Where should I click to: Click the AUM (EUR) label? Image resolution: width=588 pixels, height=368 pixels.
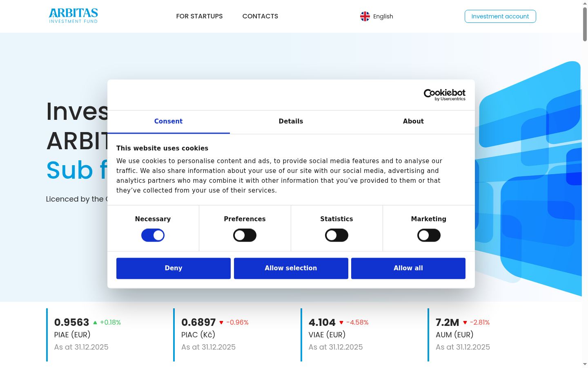pos(454,335)
